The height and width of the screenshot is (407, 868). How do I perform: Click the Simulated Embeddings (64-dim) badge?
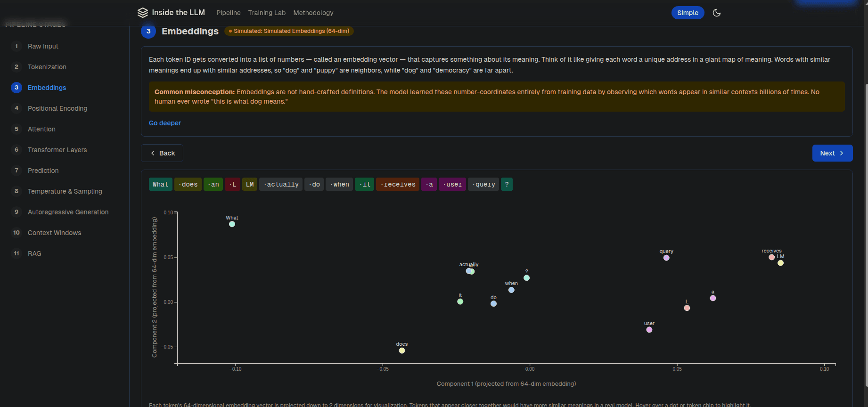(x=289, y=31)
